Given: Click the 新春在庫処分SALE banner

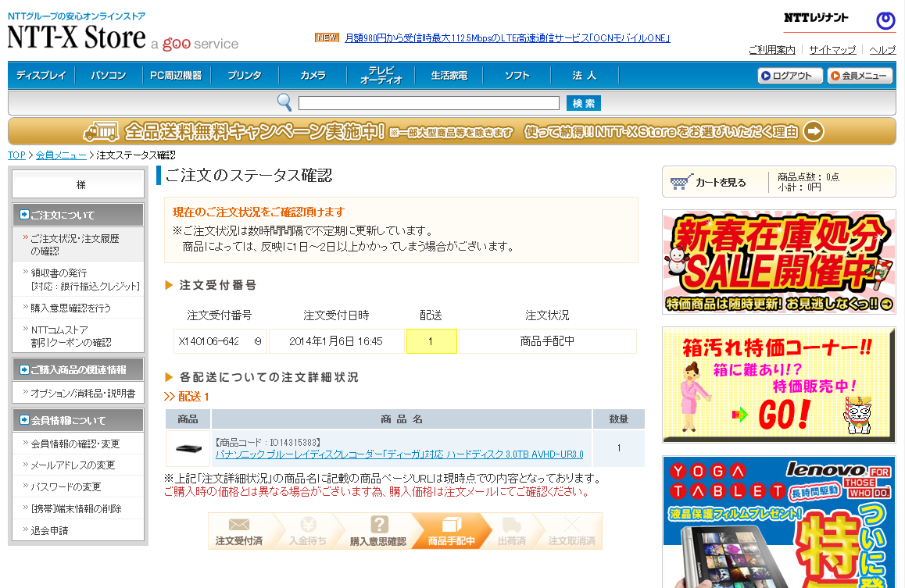Looking at the screenshot, I should pos(778,262).
